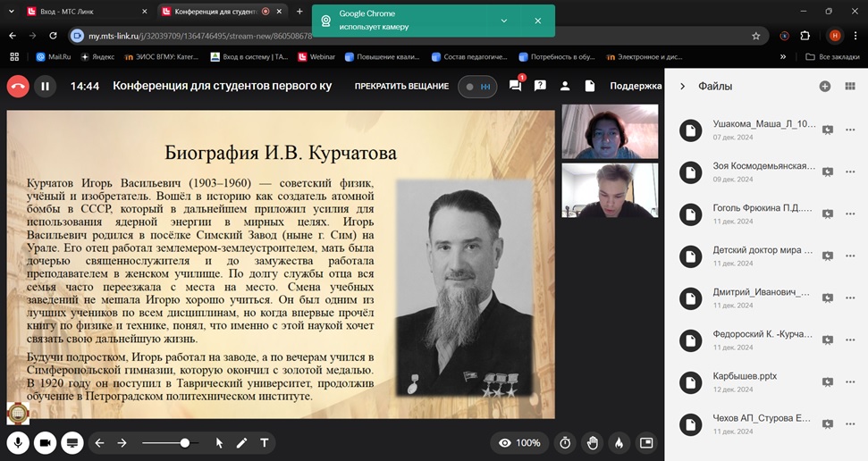The image size is (868, 461).
Task: Open Все закладки folder
Action: pyautogui.click(x=832, y=56)
